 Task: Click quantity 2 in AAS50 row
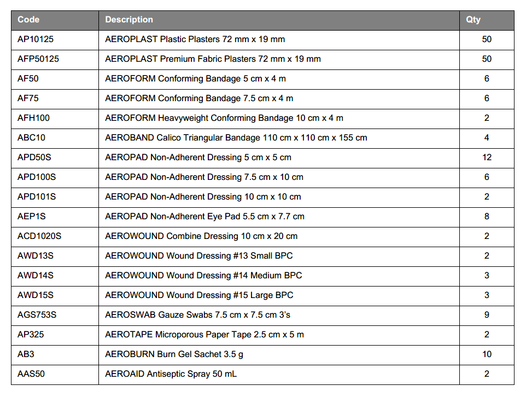[x=487, y=374]
